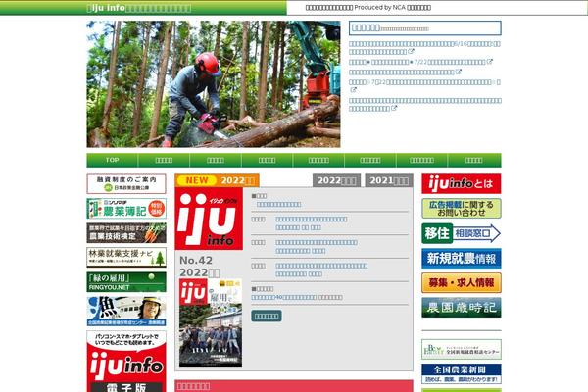Open the 全国農業新聞 banner
Viewport: 588px width, 392px height.
tap(462, 373)
